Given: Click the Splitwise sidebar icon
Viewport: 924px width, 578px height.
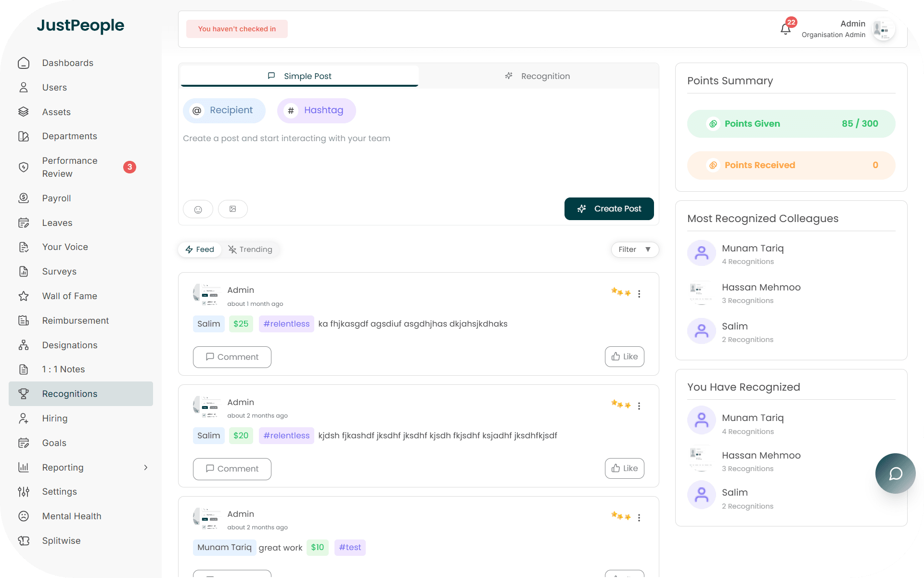Looking at the screenshot, I should pyautogui.click(x=24, y=541).
